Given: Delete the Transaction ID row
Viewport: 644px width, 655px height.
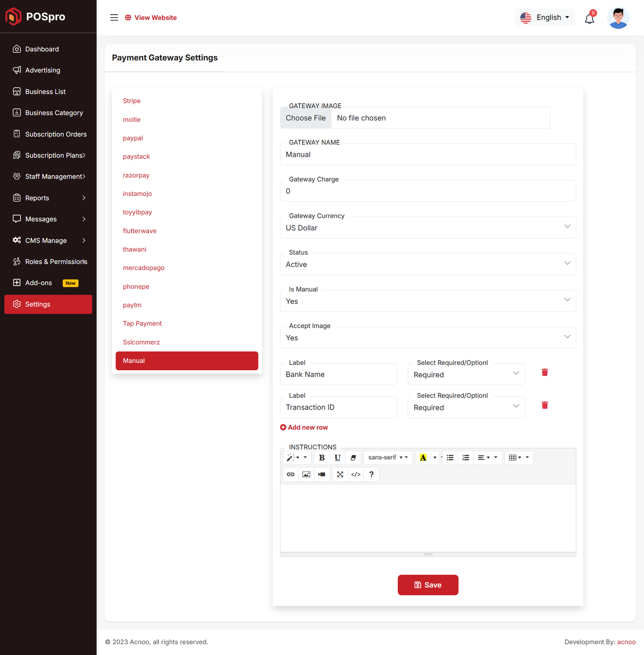Looking at the screenshot, I should point(545,405).
